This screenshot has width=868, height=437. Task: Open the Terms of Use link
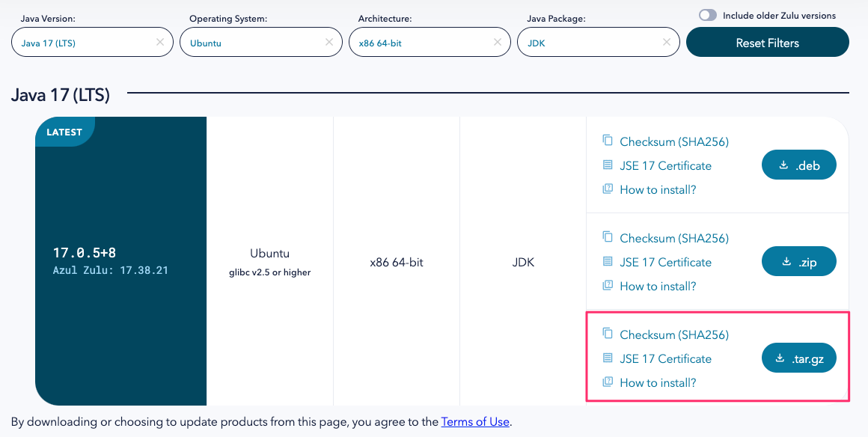point(475,421)
